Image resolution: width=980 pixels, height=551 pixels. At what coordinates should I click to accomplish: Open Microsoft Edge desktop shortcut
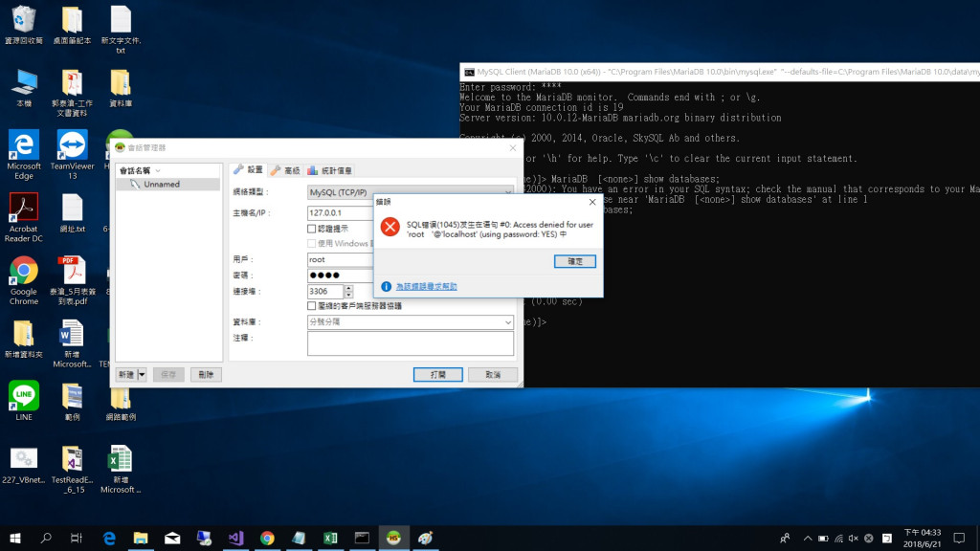24,154
